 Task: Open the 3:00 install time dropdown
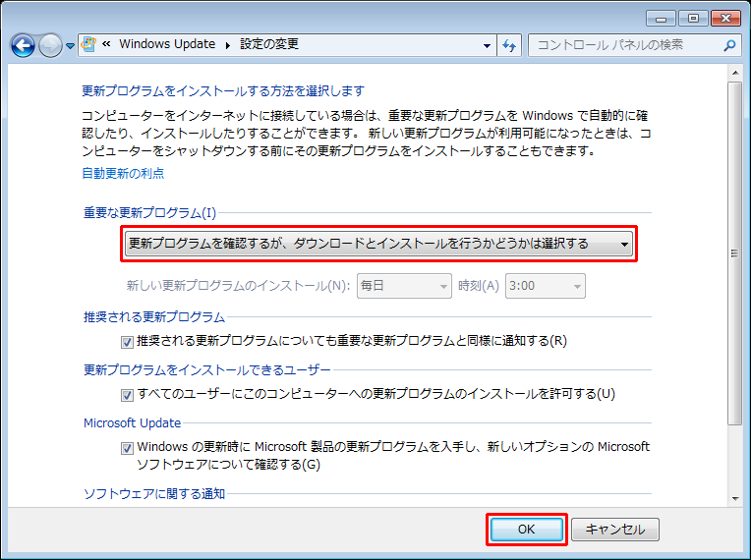click(x=545, y=286)
